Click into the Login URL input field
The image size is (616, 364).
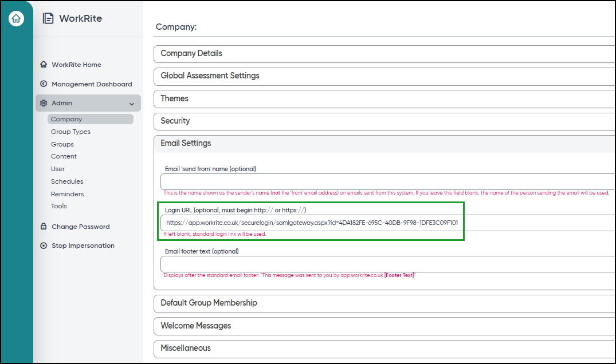(x=388, y=223)
